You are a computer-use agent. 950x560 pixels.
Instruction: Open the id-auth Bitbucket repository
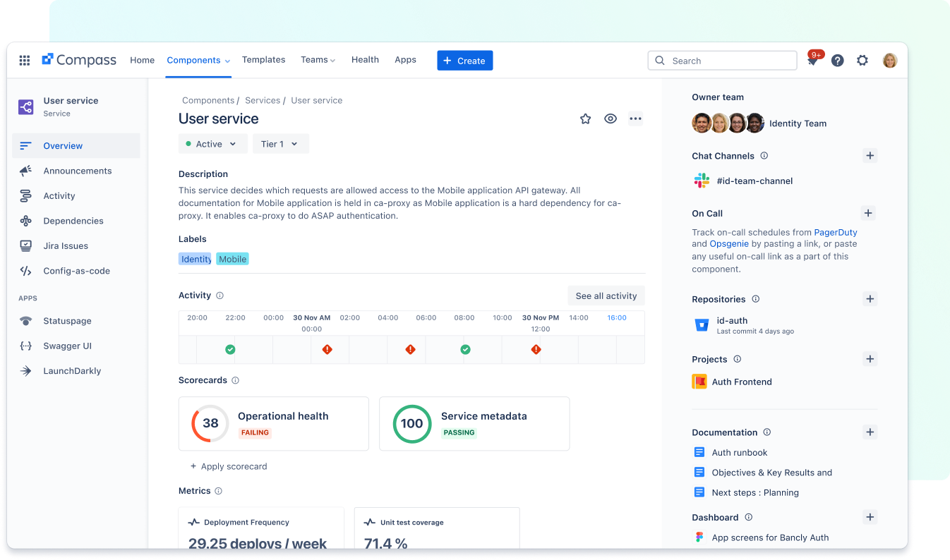point(732,320)
